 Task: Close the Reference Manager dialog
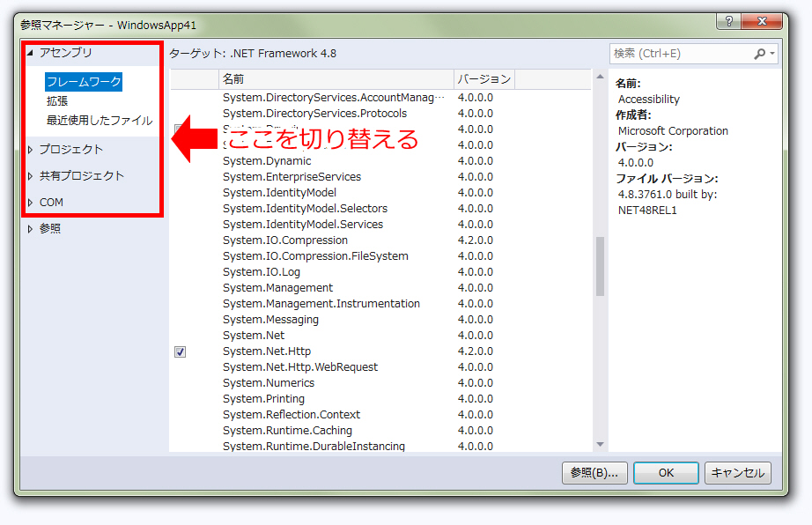point(762,21)
